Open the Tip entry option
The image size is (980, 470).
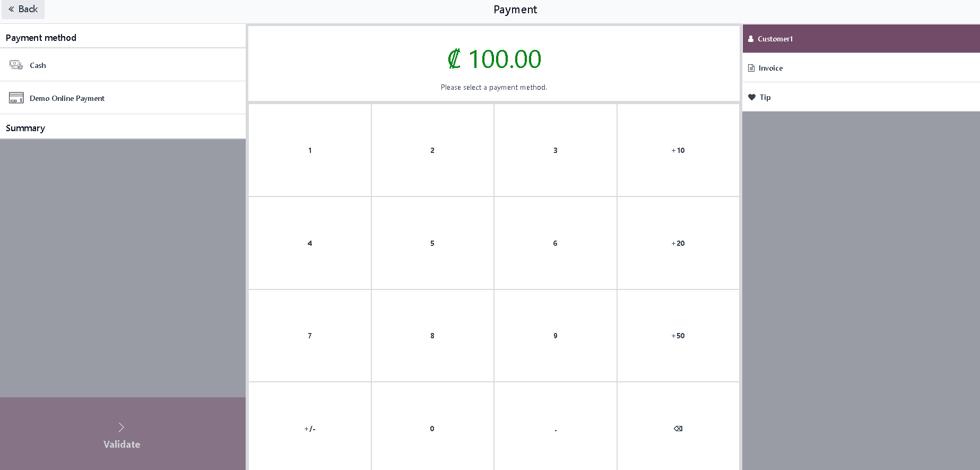pyautogui.click(x=861, y=97)
